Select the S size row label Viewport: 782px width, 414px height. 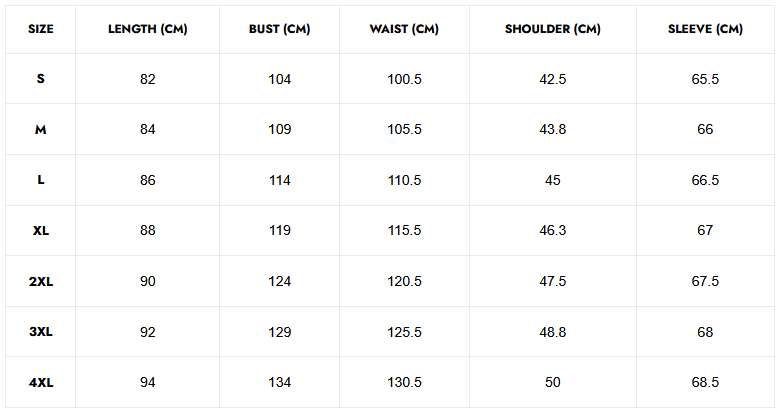click(41, 79)
